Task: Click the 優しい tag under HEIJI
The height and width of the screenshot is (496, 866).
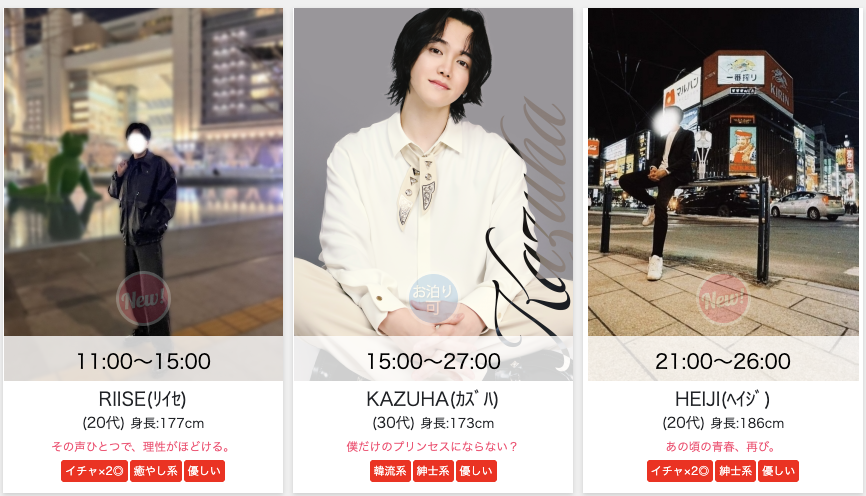Action: pos(778,471)
